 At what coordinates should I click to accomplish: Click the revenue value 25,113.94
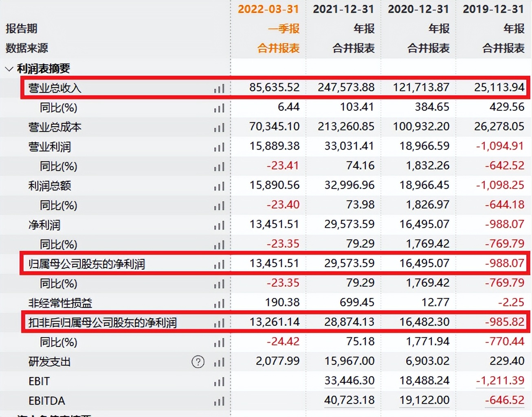499,87
